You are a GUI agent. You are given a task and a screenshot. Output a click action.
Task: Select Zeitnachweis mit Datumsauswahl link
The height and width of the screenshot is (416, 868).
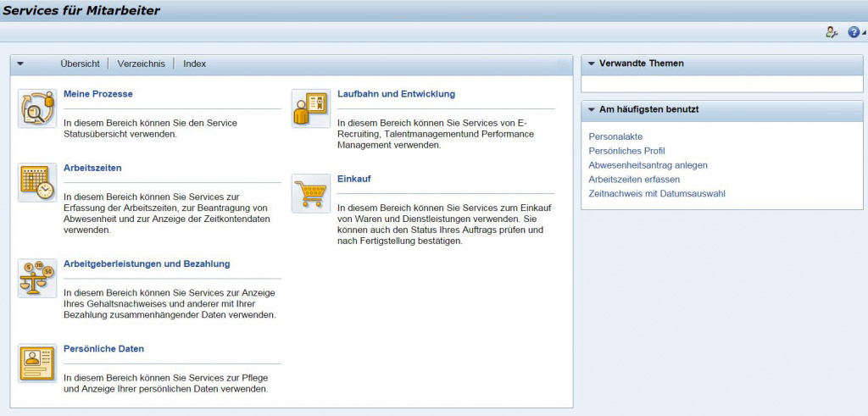point(656,194)
